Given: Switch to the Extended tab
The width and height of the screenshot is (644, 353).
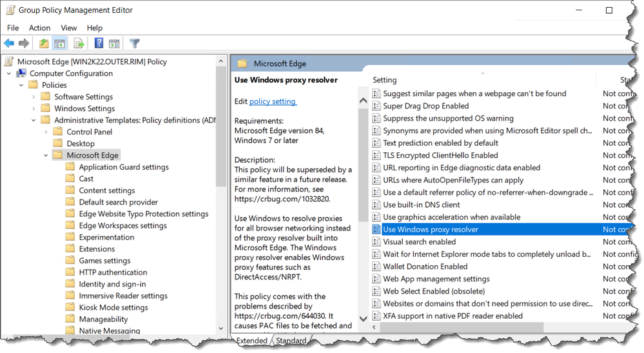Looking at the screenshot, I should click(251, 340).
